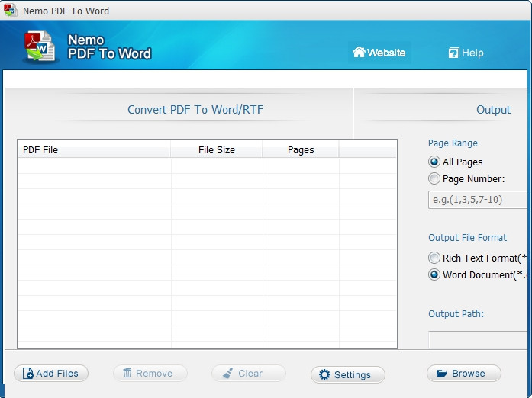This screenshot has height=398, width=532.
Task: Open Settings with the gear button
Action: [348, 374]
